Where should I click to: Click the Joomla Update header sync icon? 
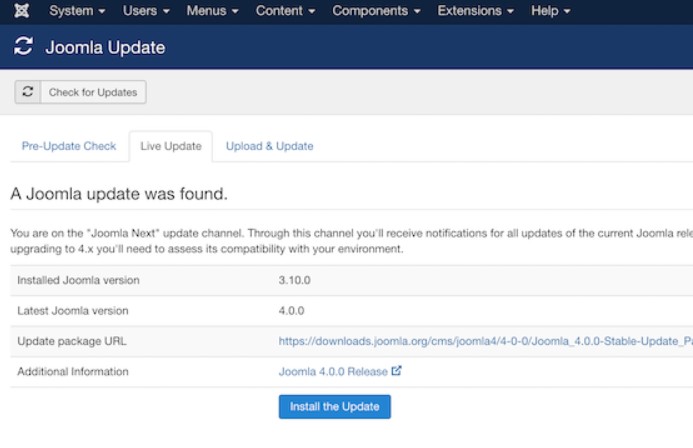pyautogui.click(x=23, y=46)
